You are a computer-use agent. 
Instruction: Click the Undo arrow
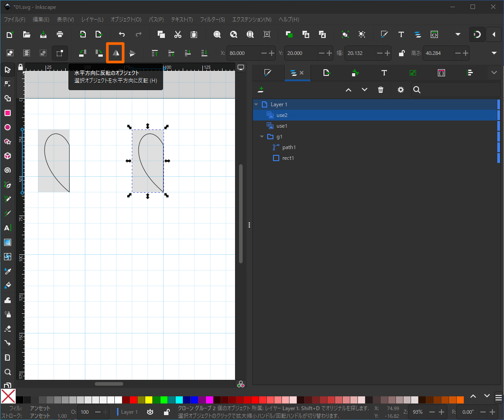[x=122, y=34]
